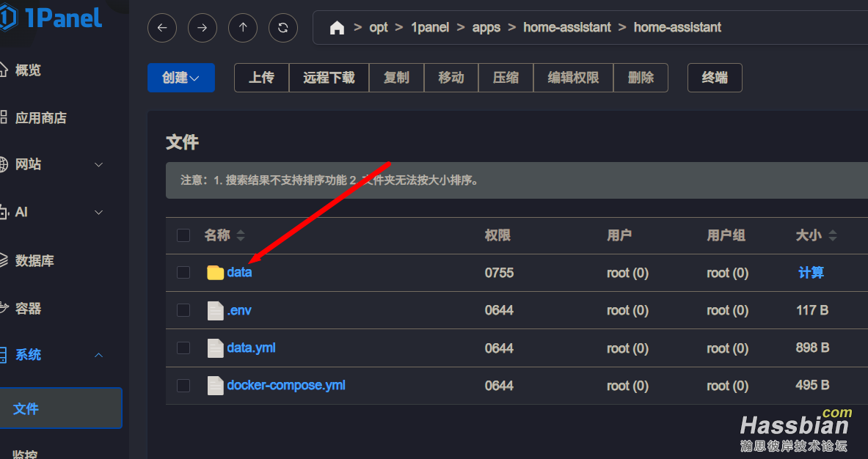Click the 复制 copy button
The height and width of the screenshot is (459, 868).
(x=396, y=78)
